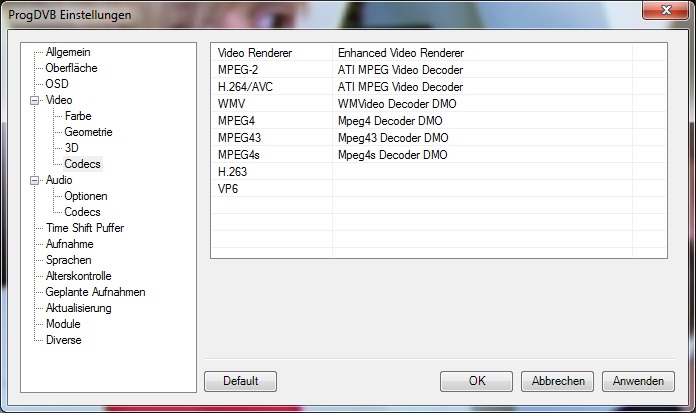The width and height of the screenshot is (696, 413).
Task: Open the Module settings page
Action: 63,324
